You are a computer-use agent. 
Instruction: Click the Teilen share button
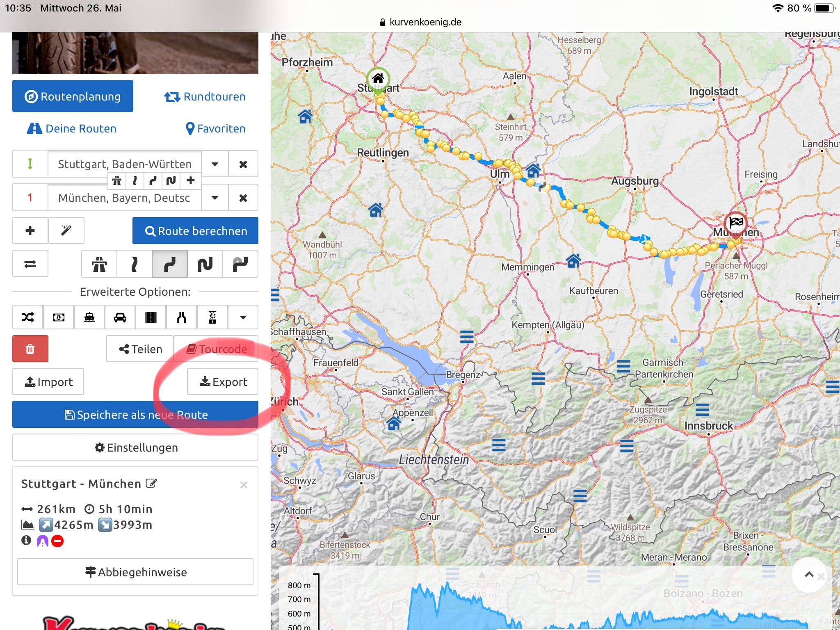140,349
